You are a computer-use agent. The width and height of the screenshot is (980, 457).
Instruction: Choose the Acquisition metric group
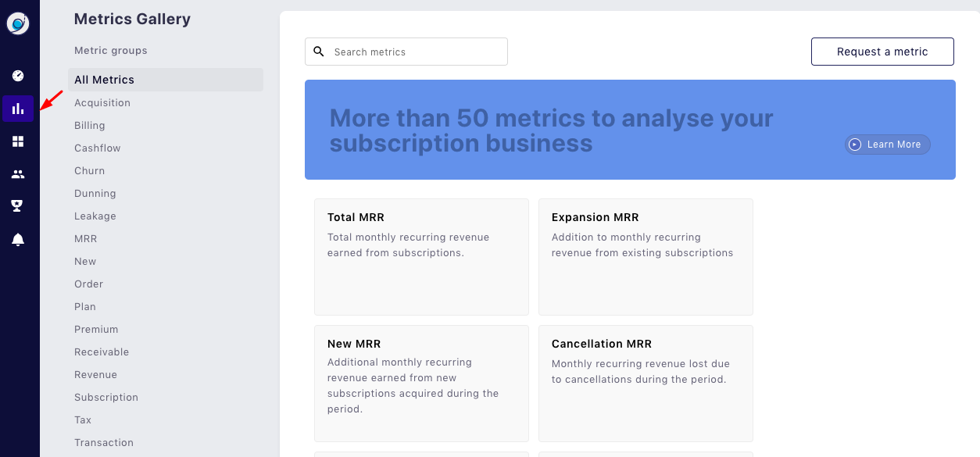pos(102,103)
